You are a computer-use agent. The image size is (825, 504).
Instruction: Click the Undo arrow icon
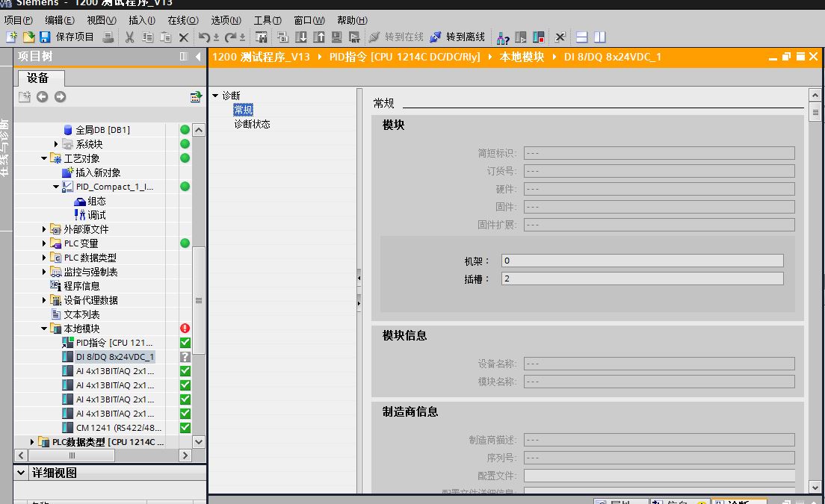(203, 37)
